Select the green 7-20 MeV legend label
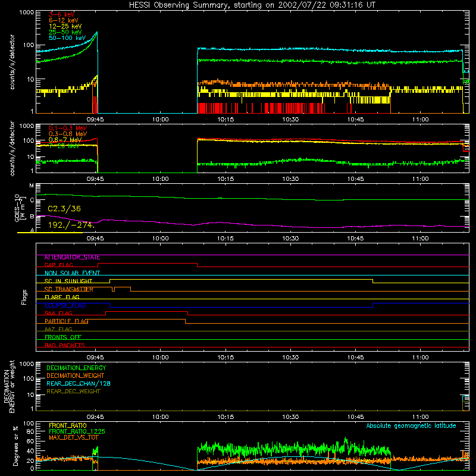 click(x=64, y=146)
